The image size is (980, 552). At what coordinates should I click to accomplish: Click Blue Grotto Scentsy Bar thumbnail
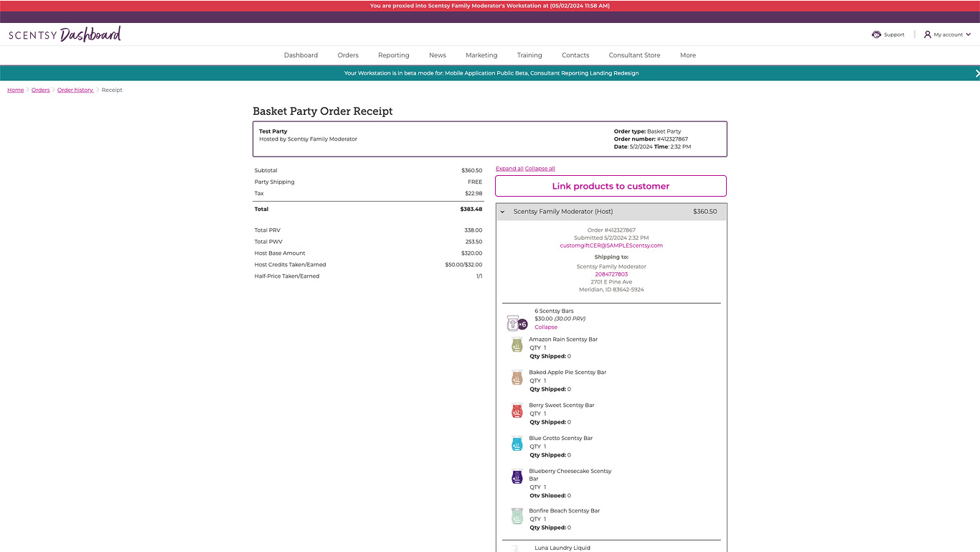click(517, 444)
